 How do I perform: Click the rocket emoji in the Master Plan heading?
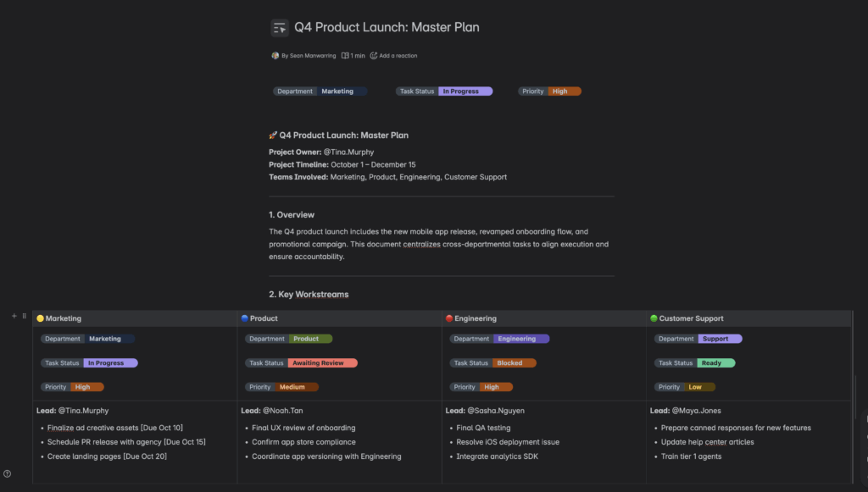tap(273, 135)
